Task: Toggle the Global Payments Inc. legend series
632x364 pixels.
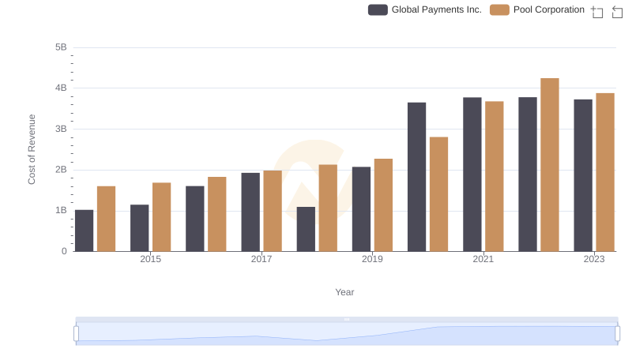Action: click(425, 9)
